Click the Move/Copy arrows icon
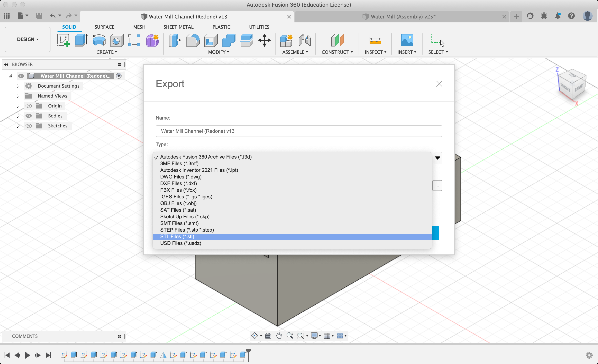This screenshot has height=364, width=598. click(264, 40)
